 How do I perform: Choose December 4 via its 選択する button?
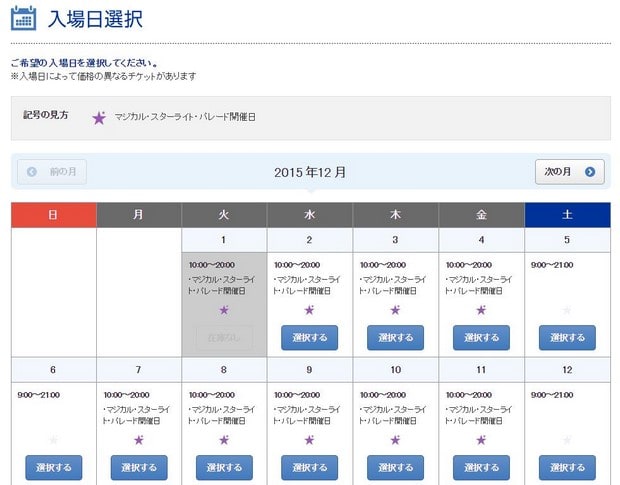pyautogui.click(x=481, y=338)
